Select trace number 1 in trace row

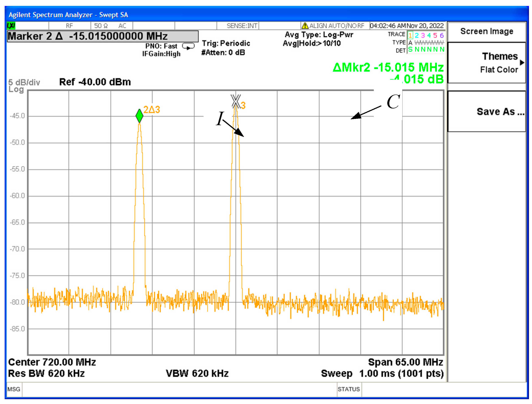click(410, 35)
